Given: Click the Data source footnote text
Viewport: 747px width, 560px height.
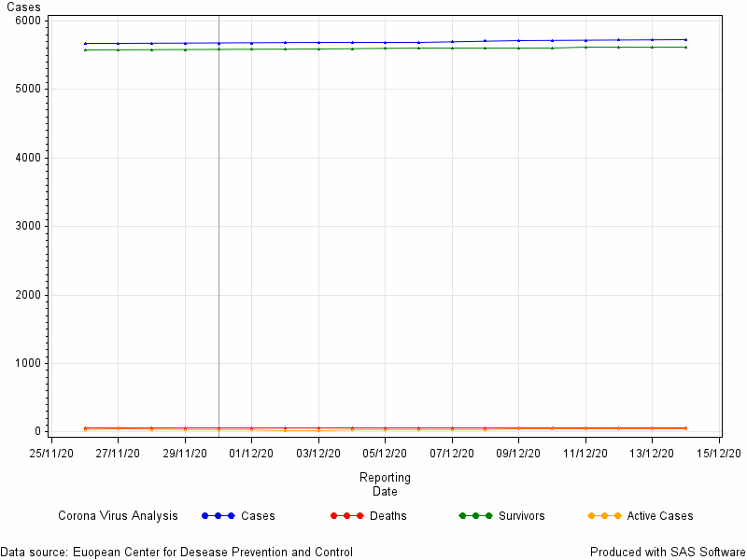Looking at the screenshot, I should pos(176,552).
